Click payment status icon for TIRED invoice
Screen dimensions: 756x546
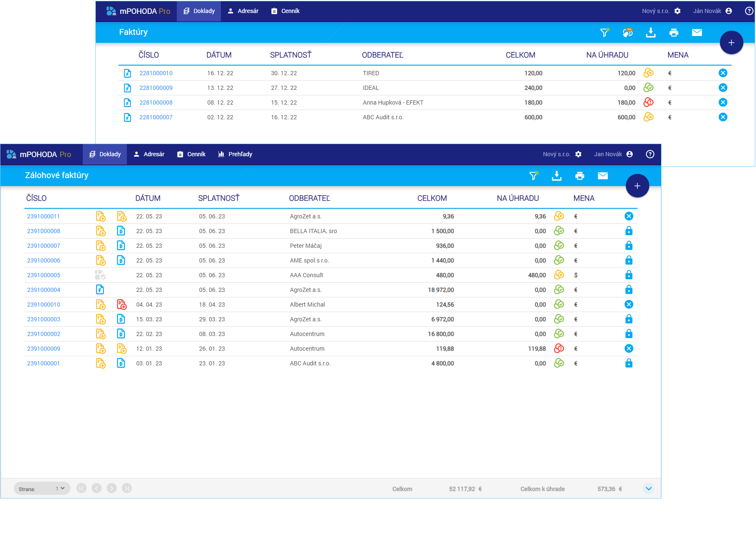648,73
